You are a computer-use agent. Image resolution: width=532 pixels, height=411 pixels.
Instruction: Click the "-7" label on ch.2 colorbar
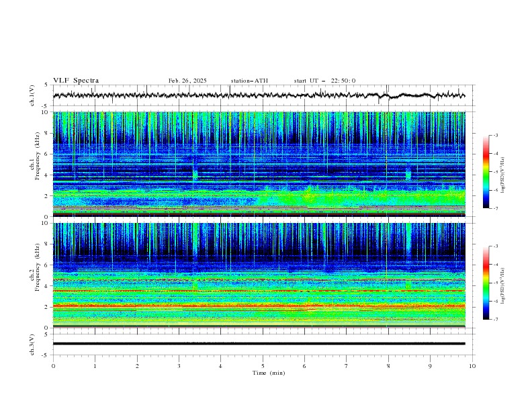coord(496,320)
